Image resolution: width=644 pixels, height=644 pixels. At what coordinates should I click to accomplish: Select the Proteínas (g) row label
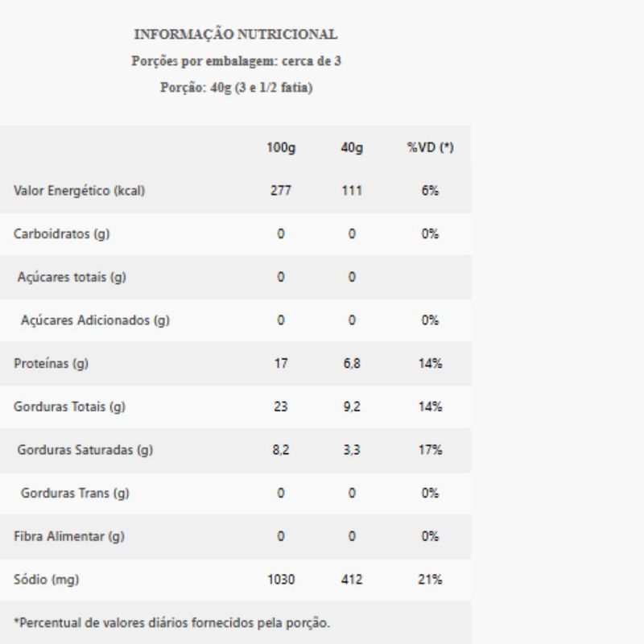(x=51, y=364)
